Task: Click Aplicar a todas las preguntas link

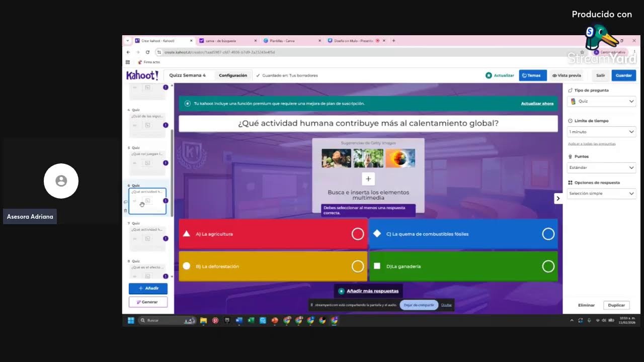Action: tap(592, 144)
